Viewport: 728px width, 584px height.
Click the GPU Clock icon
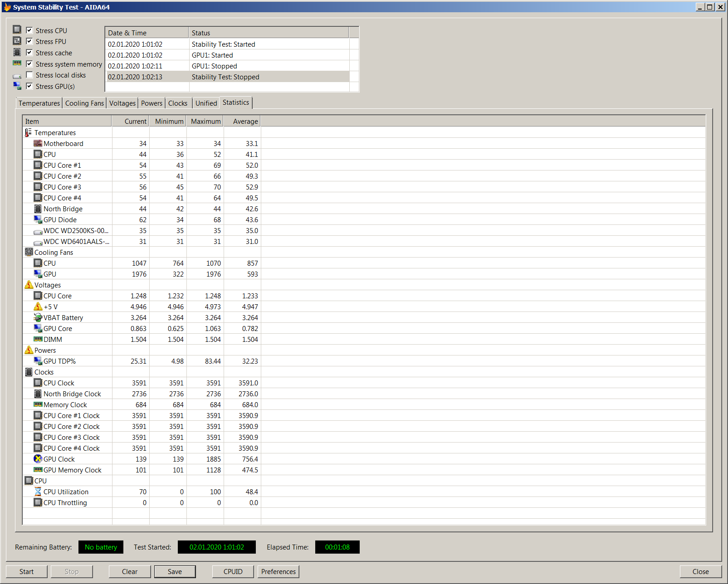(x=38, y=459)
